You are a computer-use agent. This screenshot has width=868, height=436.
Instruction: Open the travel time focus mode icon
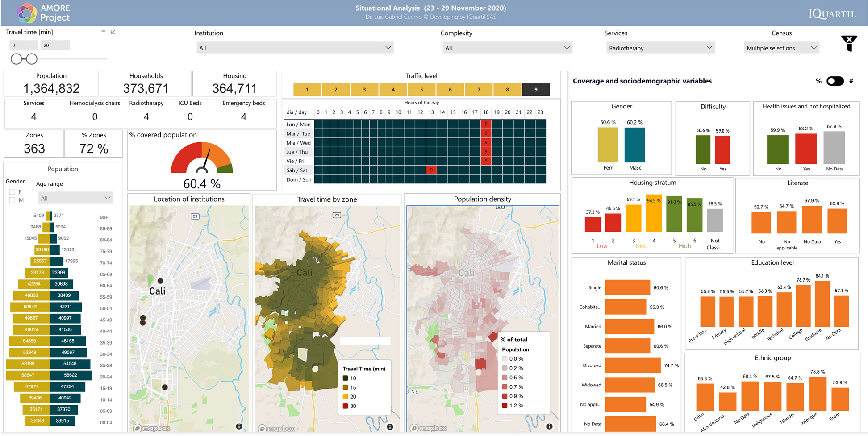click(113, 32)
